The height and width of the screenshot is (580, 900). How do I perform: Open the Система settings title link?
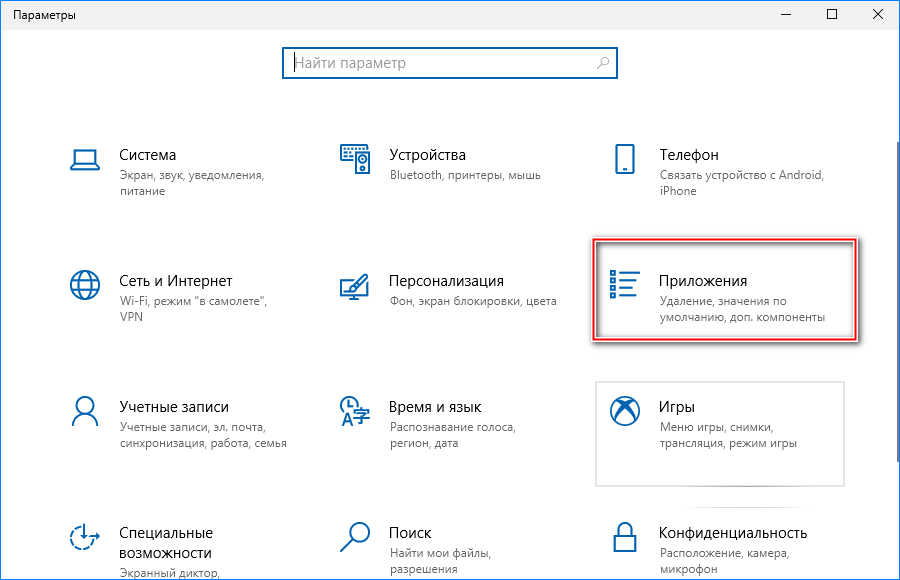[x=147, y=155]
